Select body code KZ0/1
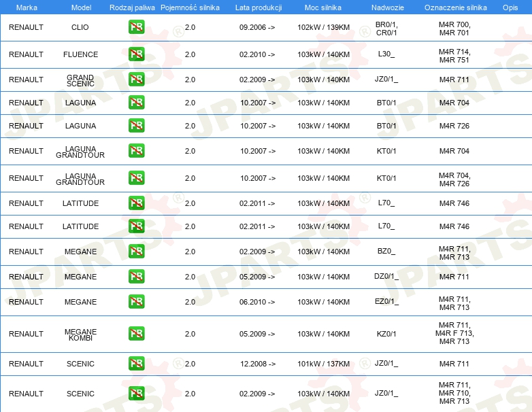 386,334
